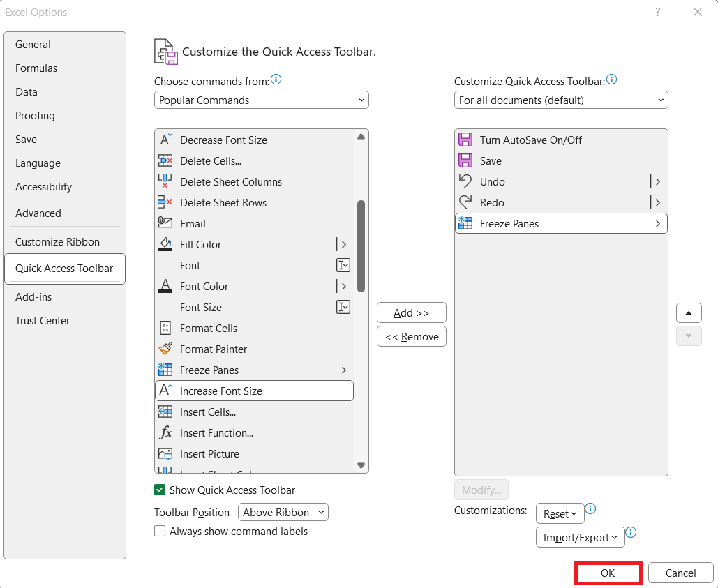Click the Add >> button

point(412,313)
